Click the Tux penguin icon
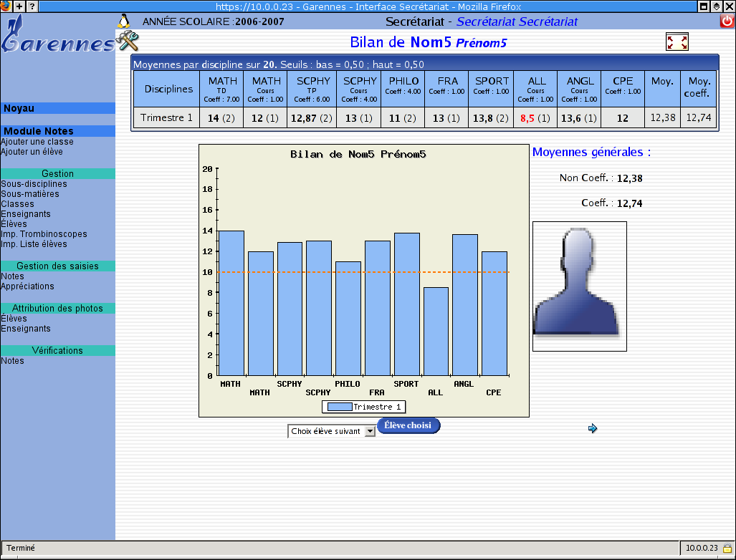736x560 pixels. point(123,21)
